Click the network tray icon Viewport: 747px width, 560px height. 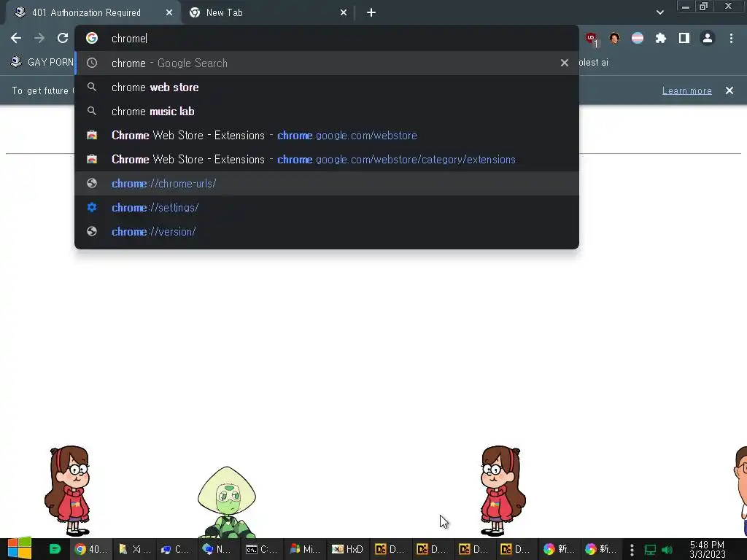coord(650,550)
